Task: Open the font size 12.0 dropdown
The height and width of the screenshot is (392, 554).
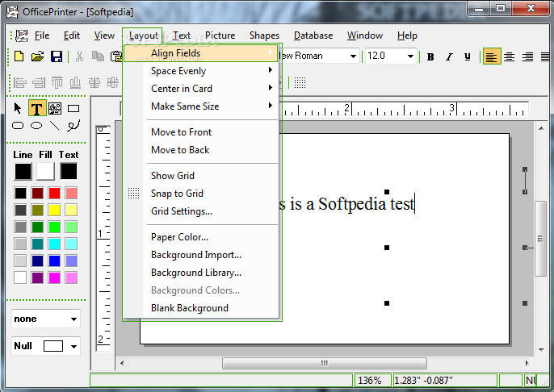Action: pyautogui.click(x=410, y=56)
